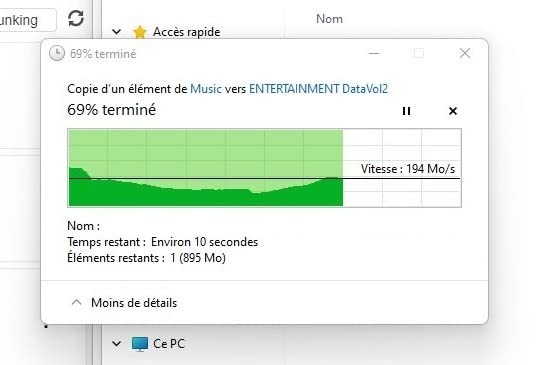Click the green transfer speed graph
The height and width of the screenshot is (365, 537).
[x=264, y=168]
